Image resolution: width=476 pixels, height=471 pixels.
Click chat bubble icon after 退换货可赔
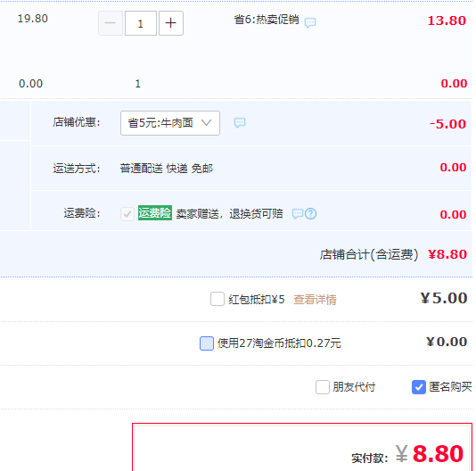[298, 214]
